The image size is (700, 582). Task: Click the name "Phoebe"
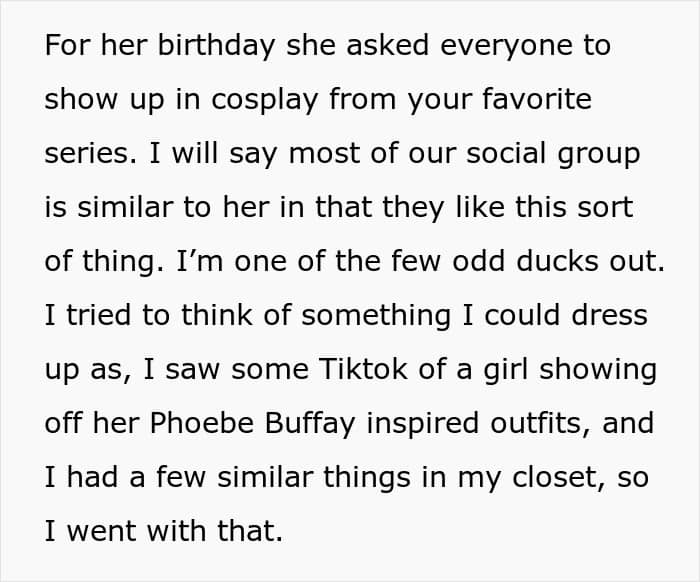(x=202, y=423)
